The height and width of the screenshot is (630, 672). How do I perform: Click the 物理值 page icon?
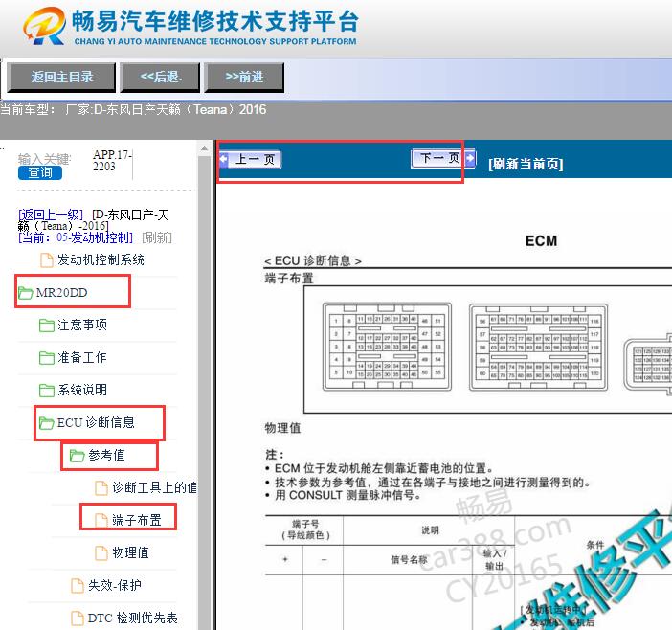click(101, 553)
